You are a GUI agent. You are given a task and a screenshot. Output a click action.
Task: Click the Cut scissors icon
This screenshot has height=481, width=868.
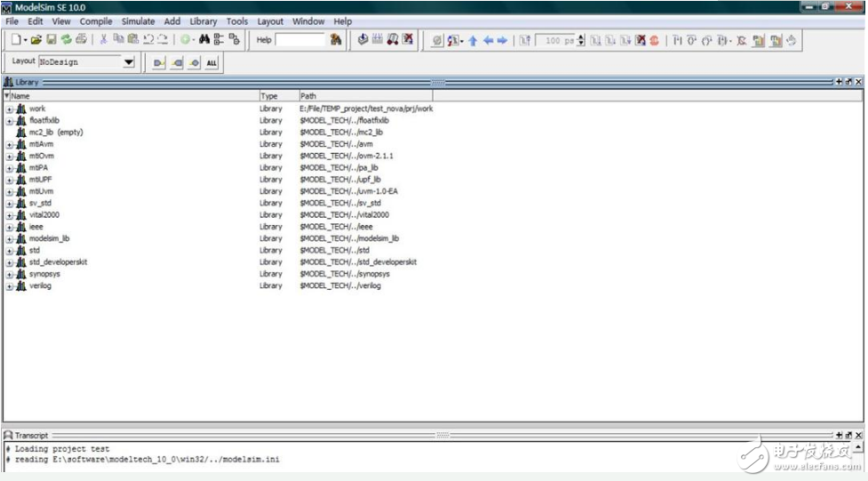pyautogui.click(x=103, y=40)
